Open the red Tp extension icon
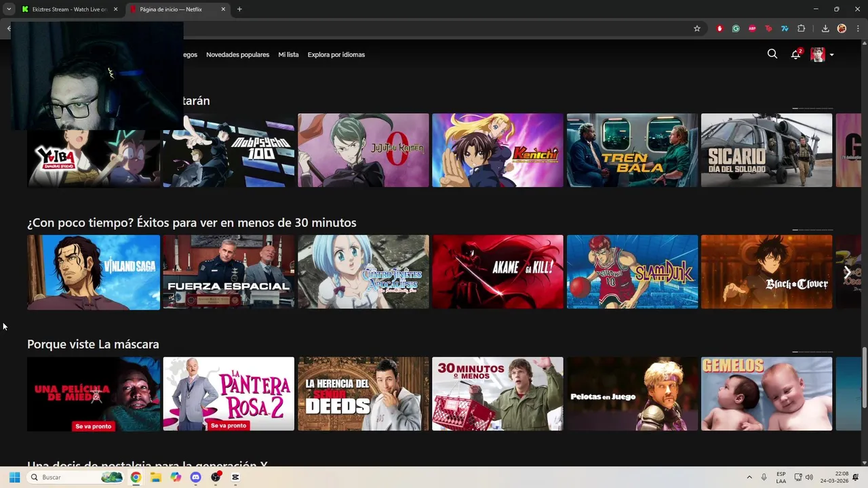Screen dimensions: 868x488 (768, 28)
